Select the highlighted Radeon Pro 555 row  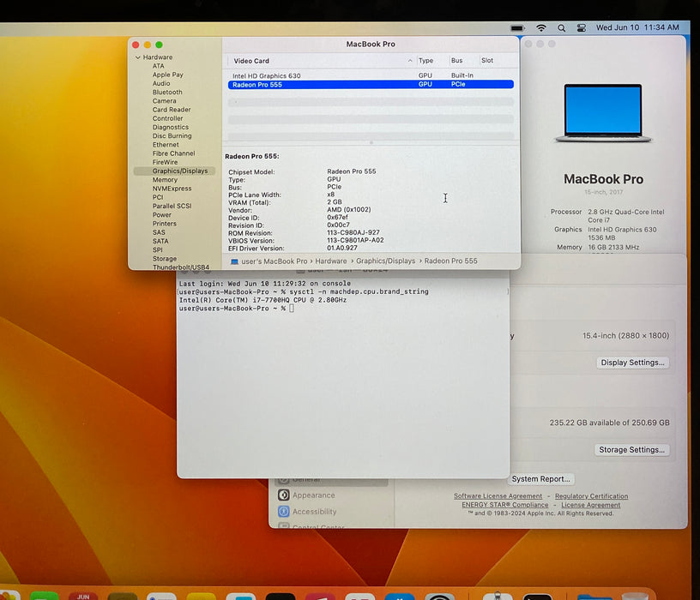click(371, 84)
